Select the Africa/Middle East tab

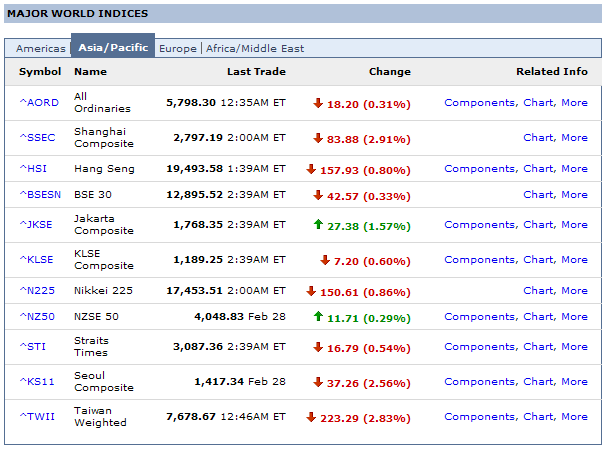click(255, 48)
